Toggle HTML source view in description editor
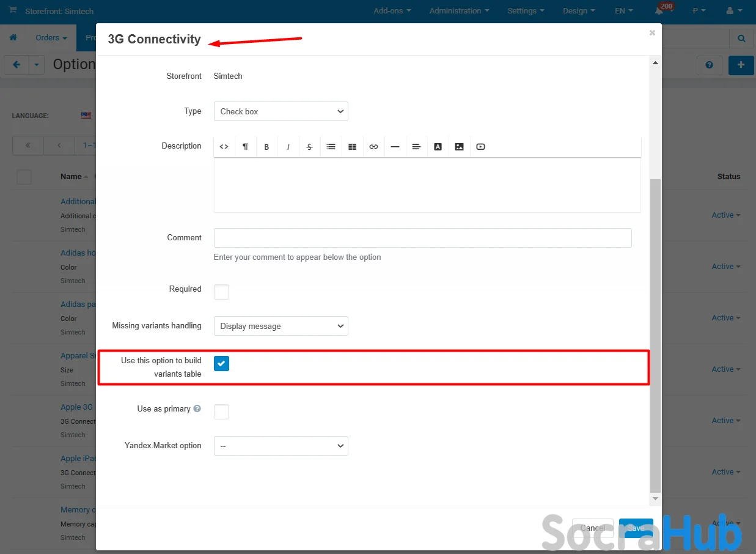 (224, 147)
